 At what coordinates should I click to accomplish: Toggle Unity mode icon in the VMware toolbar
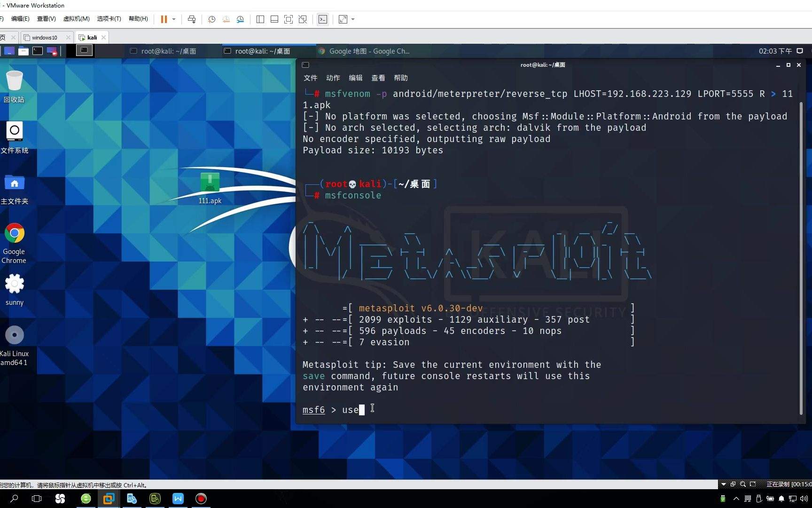(x=303, y=19)
